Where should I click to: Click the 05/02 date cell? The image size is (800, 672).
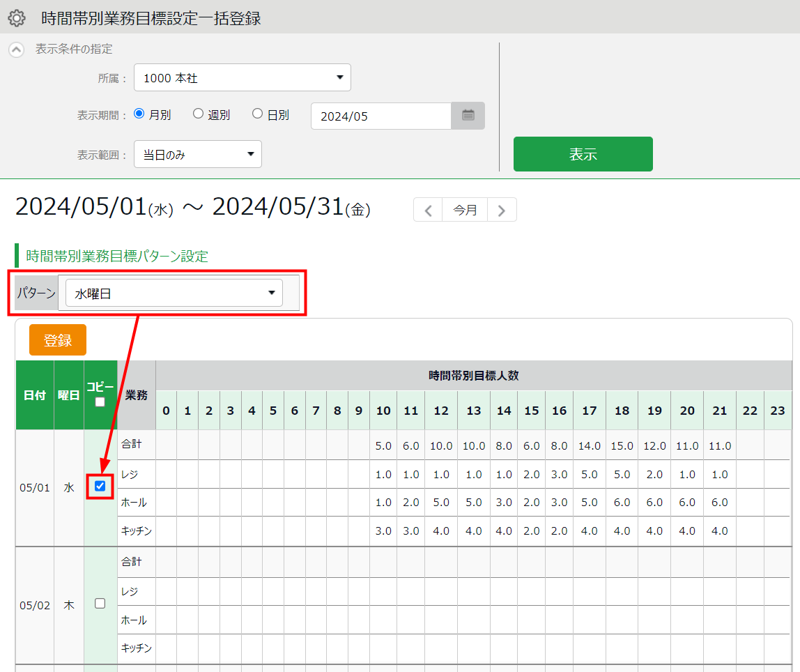point(35,606)
